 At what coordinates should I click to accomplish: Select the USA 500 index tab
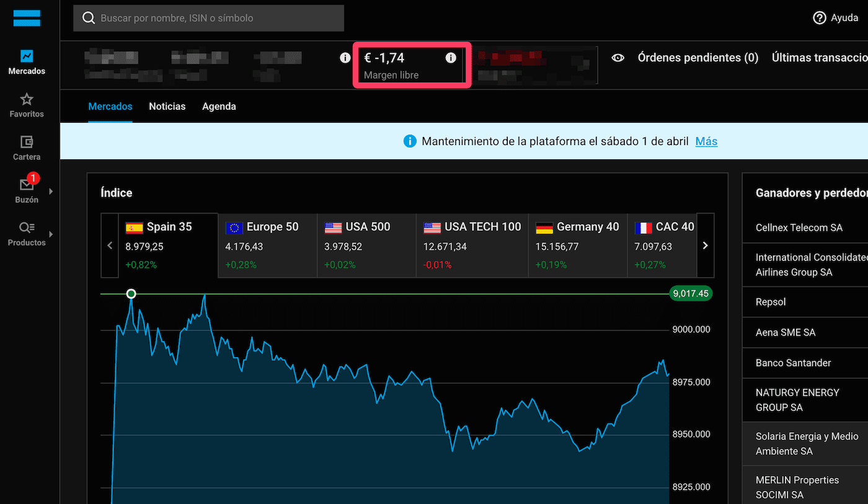click(366, 245)
